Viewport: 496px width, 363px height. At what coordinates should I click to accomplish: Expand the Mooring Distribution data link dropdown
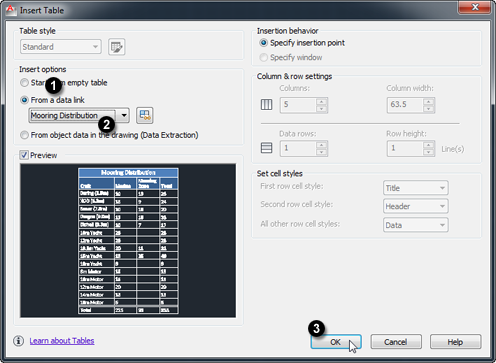(x=124, y=115)
